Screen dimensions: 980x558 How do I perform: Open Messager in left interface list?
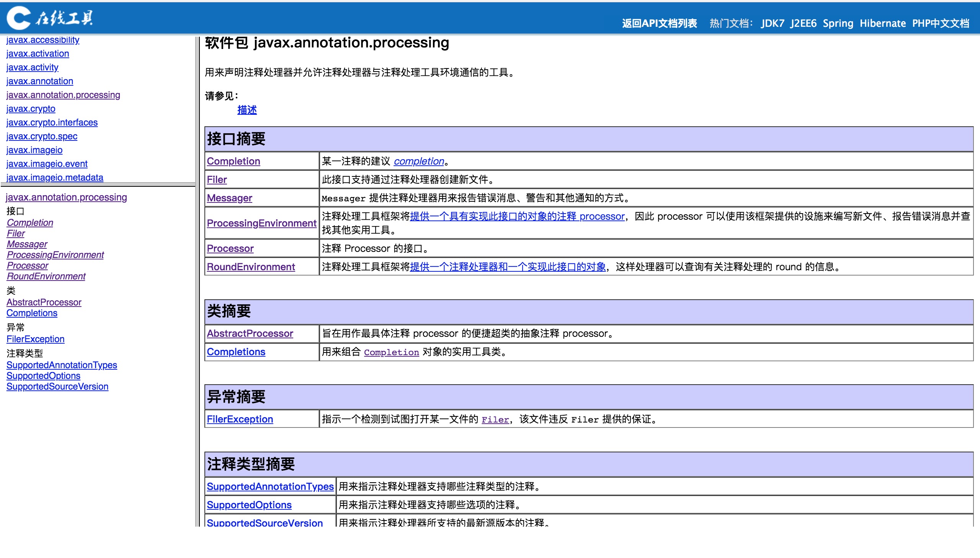[27, 244]
